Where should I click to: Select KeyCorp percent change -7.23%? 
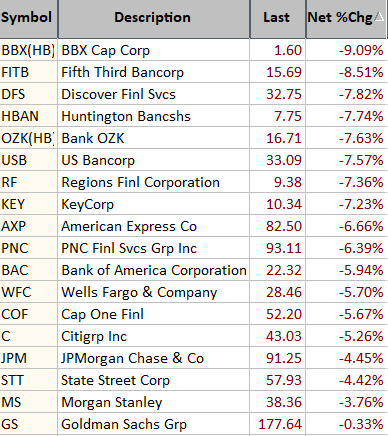[361, 204]
